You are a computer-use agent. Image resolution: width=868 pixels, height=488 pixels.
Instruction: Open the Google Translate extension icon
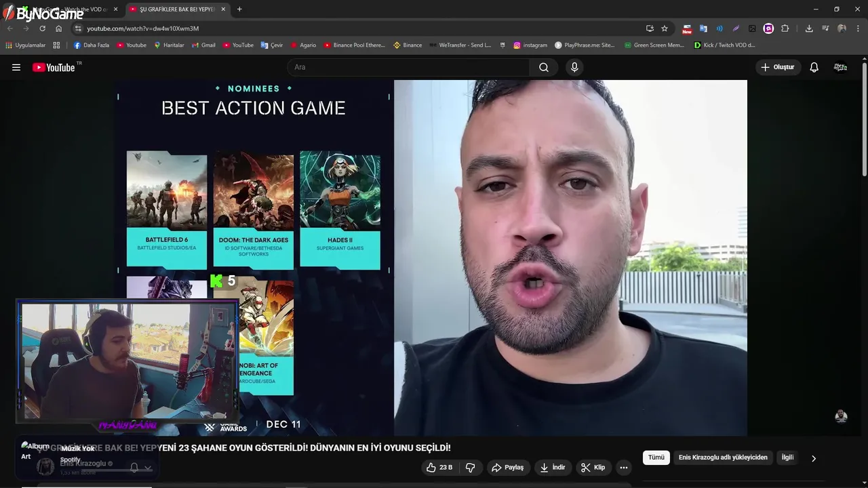[703, 28]
